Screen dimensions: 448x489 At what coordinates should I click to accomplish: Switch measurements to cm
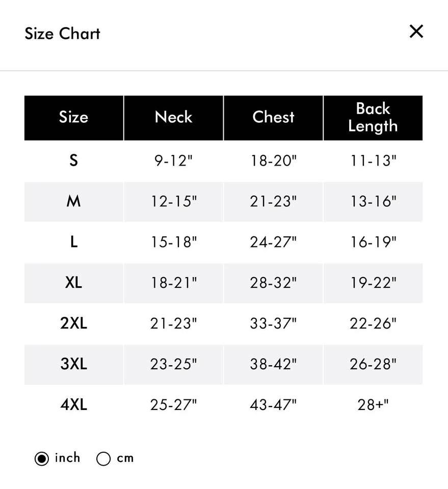click(103, 458)
